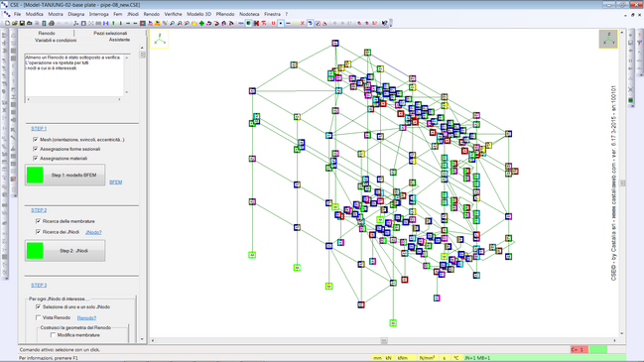Click the green diamond toolbar icon
Viewport: 644px width, 362px height.
coord(201,24)
